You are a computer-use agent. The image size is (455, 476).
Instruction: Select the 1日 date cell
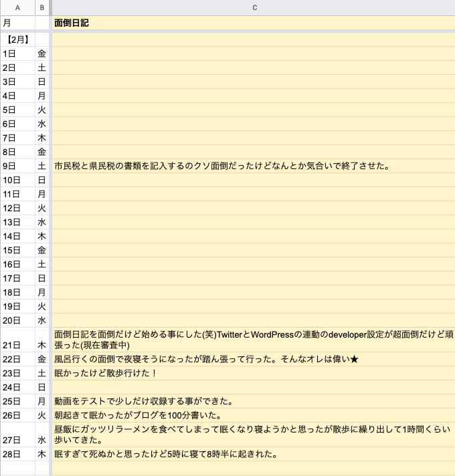pos(17,53)
